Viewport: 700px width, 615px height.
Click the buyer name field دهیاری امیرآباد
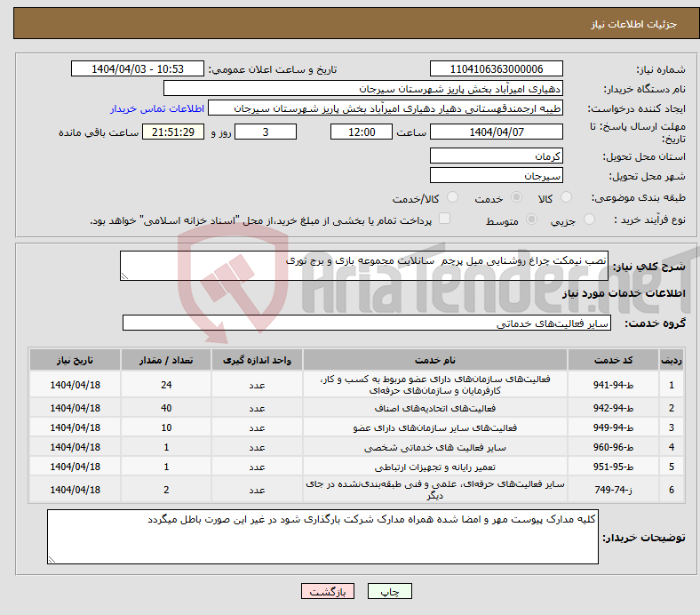click(x=363, y=89)
